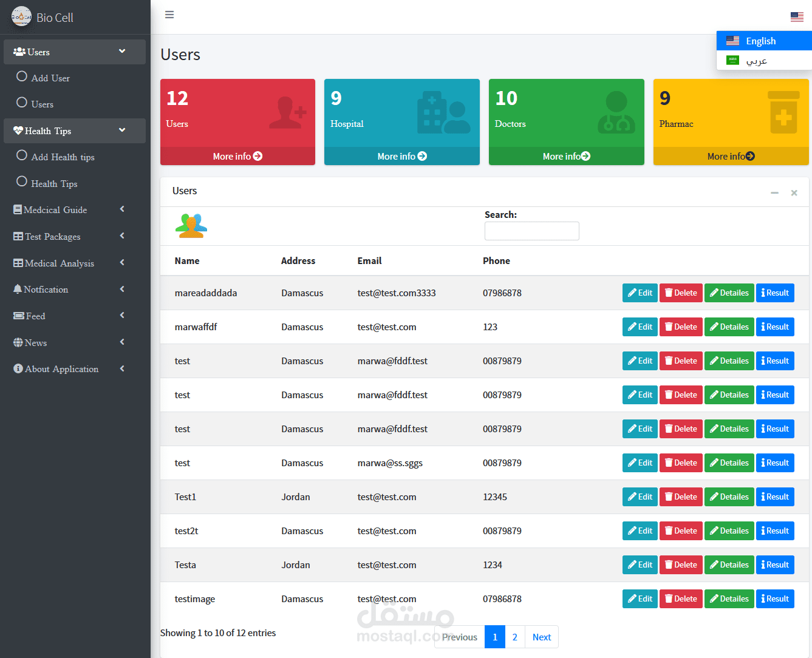Toggle the hamburger sidebar menu icon
The width and height of the screenshot is (812, 658).
pos(169,15)
